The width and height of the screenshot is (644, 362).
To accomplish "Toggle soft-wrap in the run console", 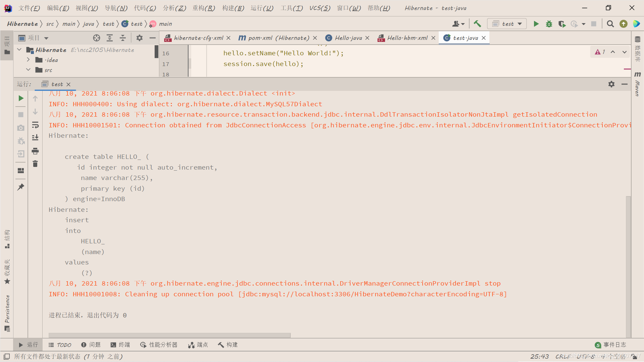I will (35, 125).
